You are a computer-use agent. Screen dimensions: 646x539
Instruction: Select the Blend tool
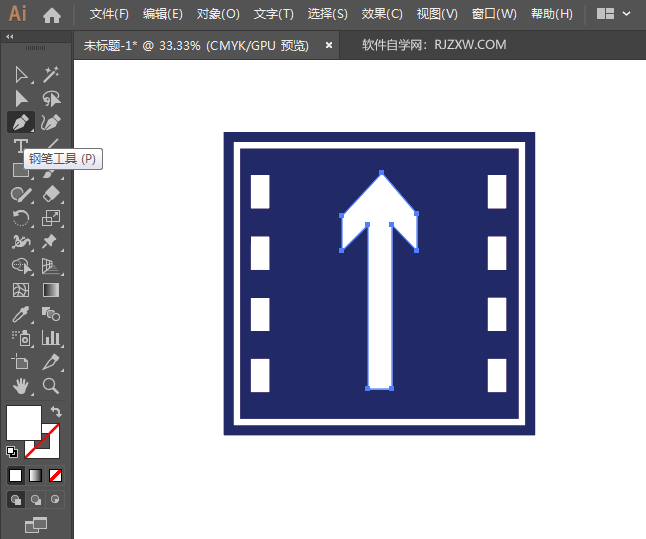(x=51, y=314)
